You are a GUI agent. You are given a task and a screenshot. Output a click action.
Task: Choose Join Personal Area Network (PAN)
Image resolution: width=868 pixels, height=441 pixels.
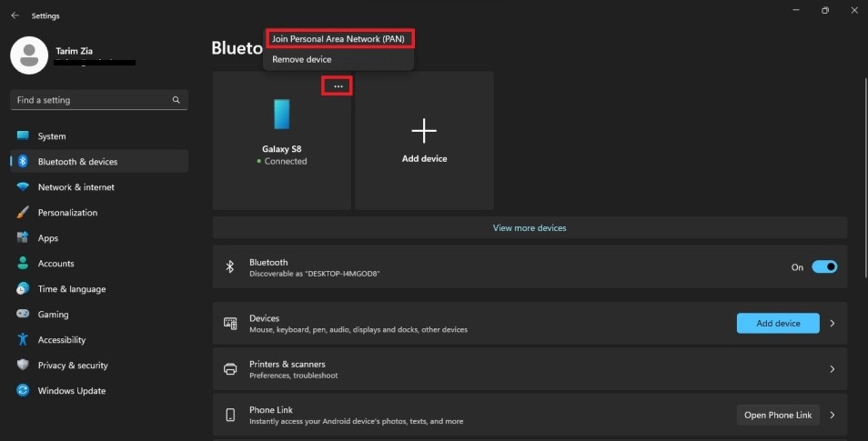click(x=338, y=39)
